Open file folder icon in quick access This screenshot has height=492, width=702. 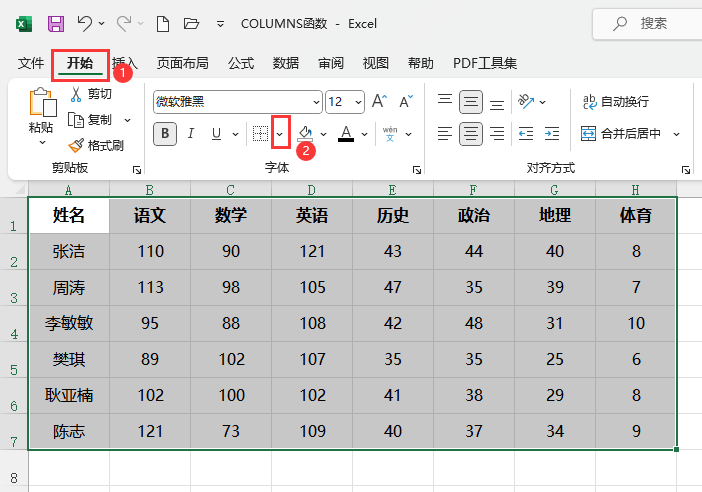pyautogui.click(x=191, y=23)
